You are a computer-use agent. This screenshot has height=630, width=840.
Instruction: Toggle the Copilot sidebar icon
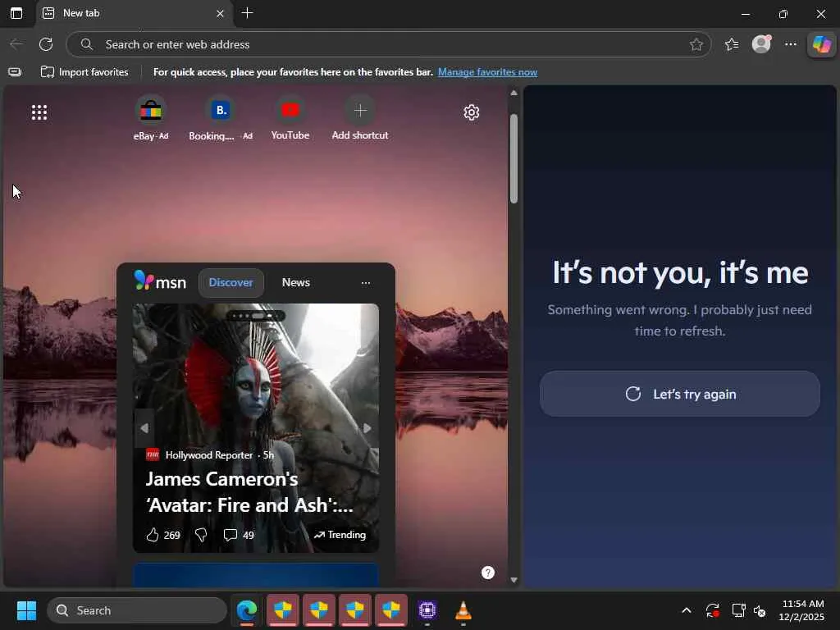coord(822,44)
